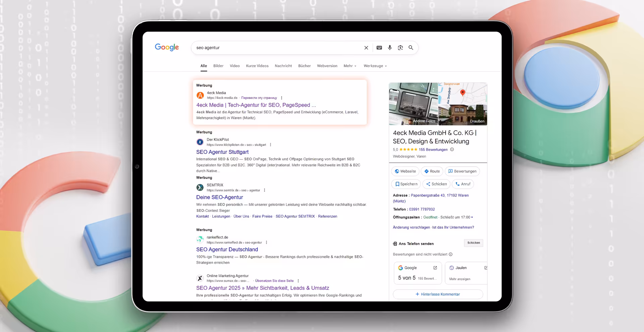Click the Anruf call button in the business panel
This screenshot has width=644, height=332.
463,184
